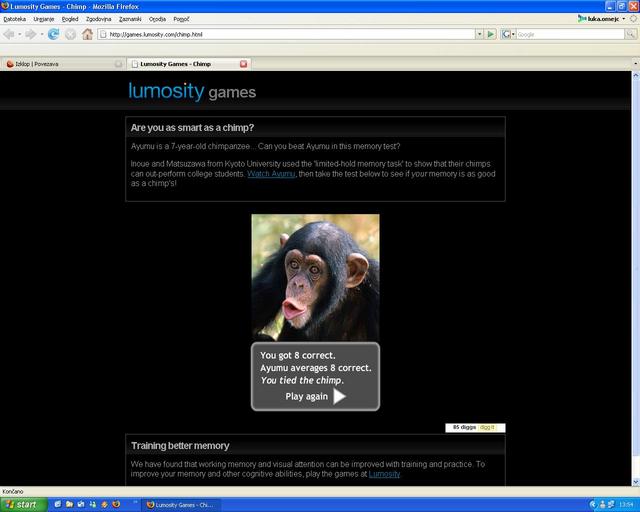Image resolution: width=640 pixels, height=512 pixels.
Task: Click the chimpanzee photo
Action: [x=316, y=277]
